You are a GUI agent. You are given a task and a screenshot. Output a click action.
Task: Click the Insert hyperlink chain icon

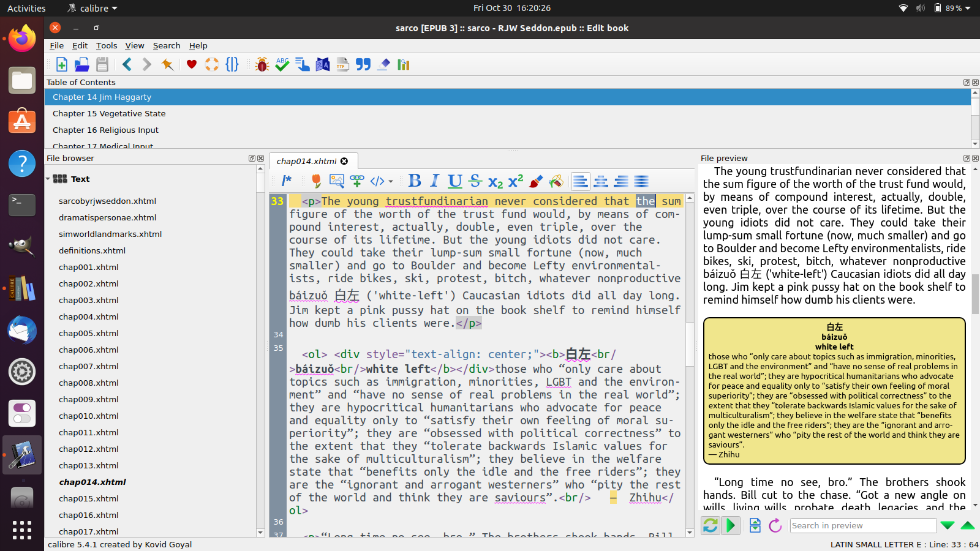click(357, 181)
